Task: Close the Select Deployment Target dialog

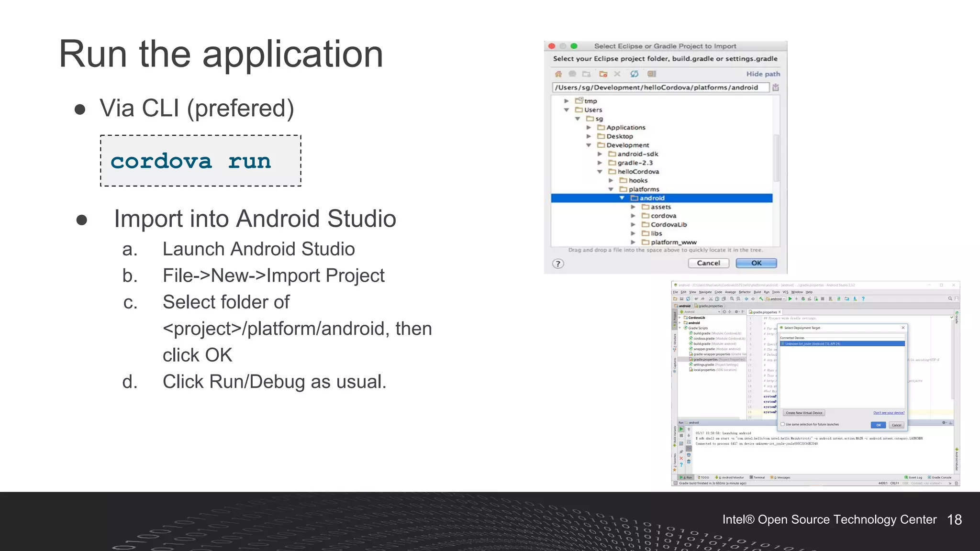Action: coord(903,328)
